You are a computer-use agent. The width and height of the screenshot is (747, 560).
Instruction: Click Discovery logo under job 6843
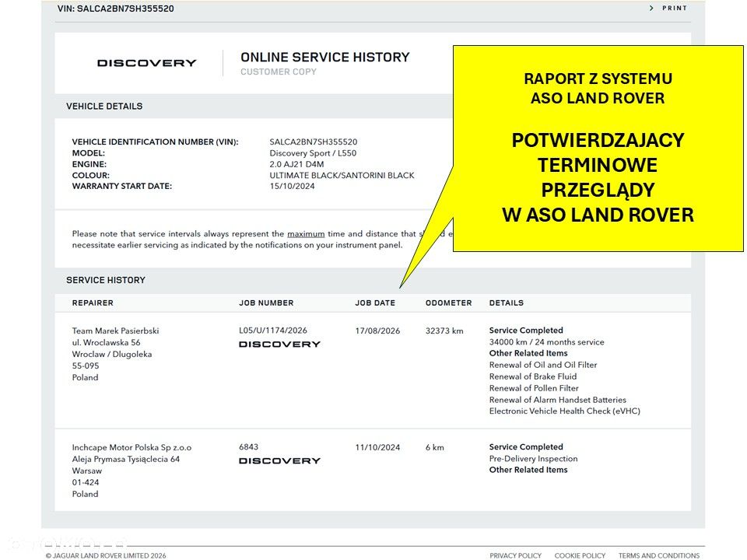[x=279, y=461]
